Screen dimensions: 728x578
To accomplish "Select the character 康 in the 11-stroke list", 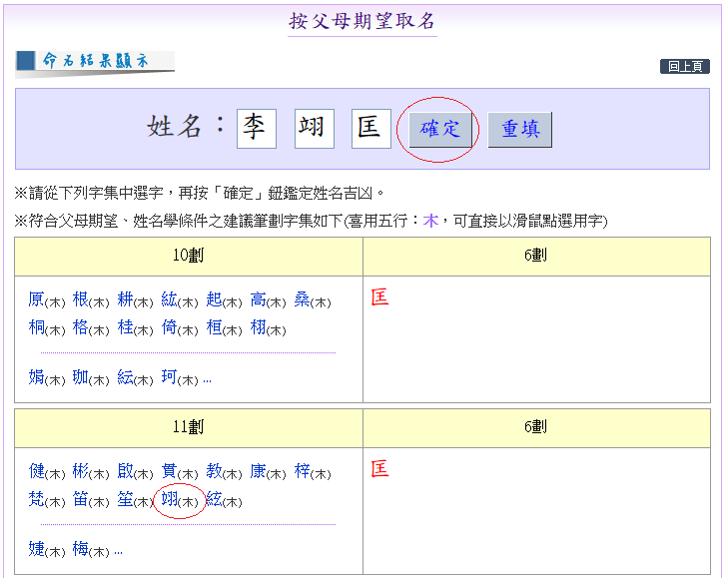I will (x=258, y=471).
